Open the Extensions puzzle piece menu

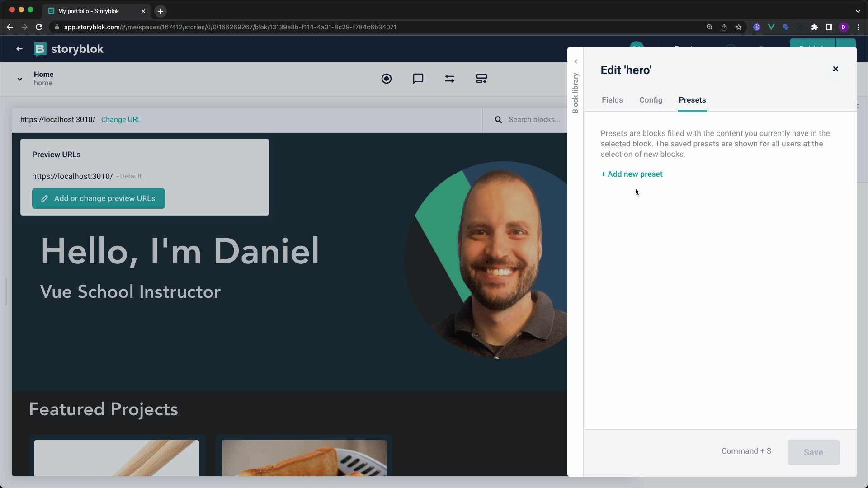point(815,27)
